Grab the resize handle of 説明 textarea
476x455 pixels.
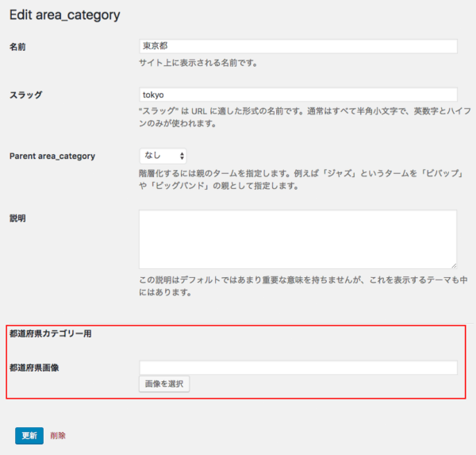pos(453,265)
